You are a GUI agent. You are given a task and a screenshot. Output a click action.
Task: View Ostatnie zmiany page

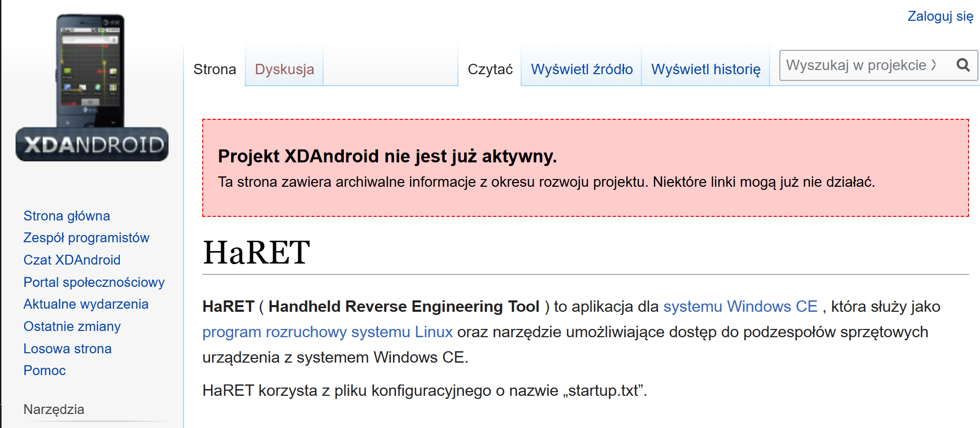coord(72,326)
